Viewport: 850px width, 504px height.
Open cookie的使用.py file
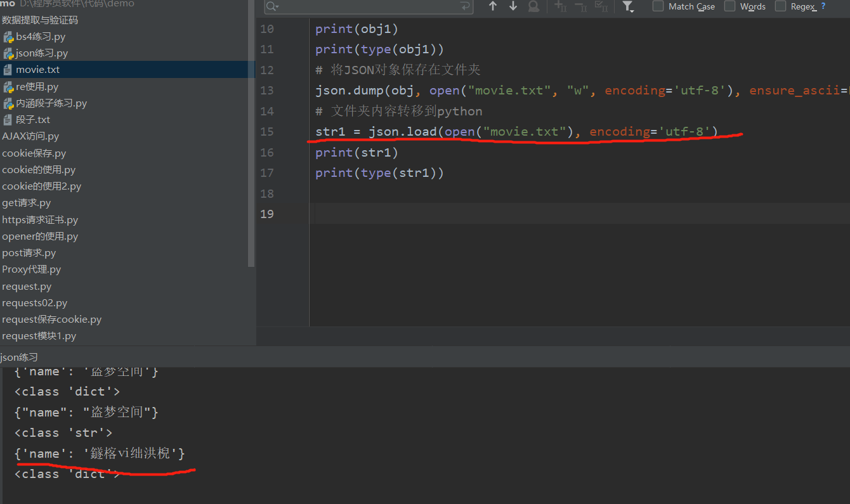(39, 170)
